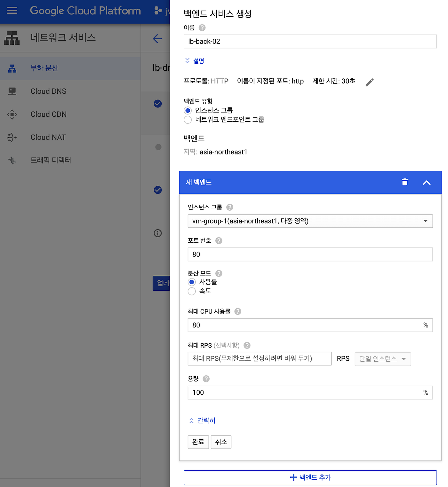Open the help tooltip next to 이름
Image resolution: width=448 pixels, height=487 pixels.
[x=202, y=28]
